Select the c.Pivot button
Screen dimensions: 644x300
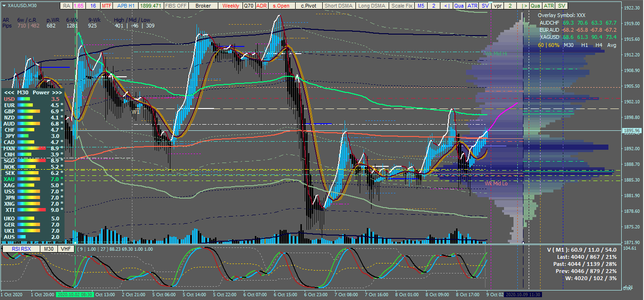(308, 6)
